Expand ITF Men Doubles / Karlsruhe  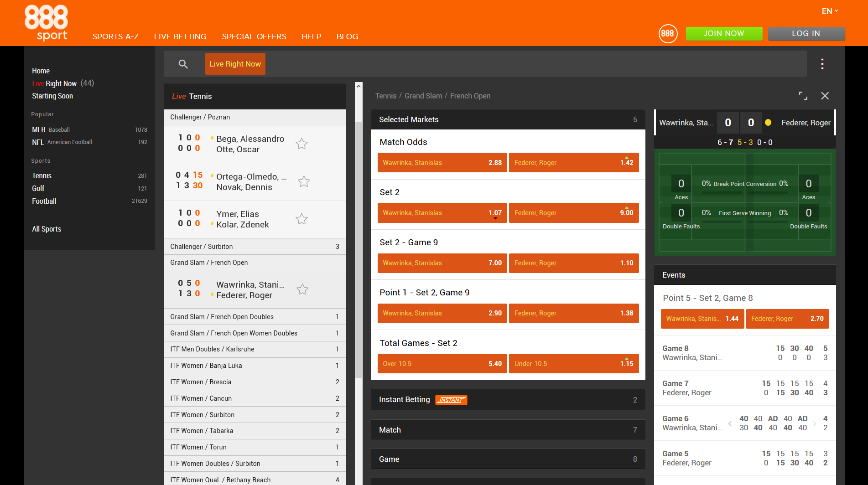tap(255, 349)
